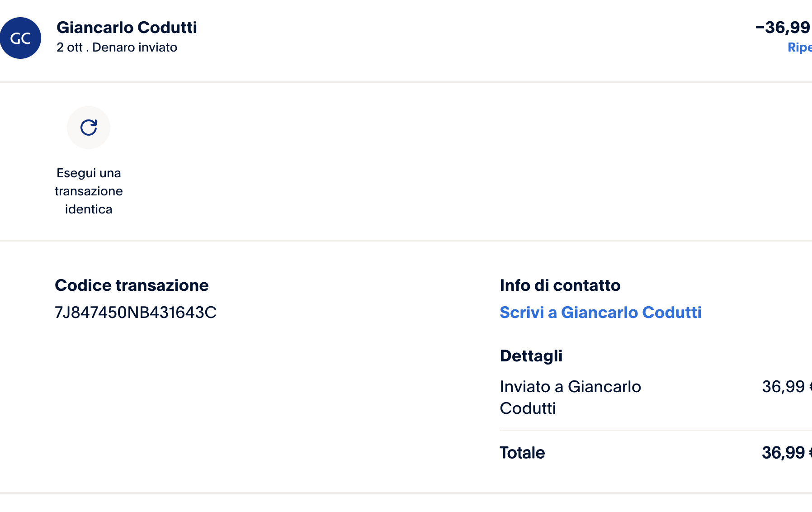Select the Esegui una transazione identica label
812x512 pixels.
tap(89, 191)
